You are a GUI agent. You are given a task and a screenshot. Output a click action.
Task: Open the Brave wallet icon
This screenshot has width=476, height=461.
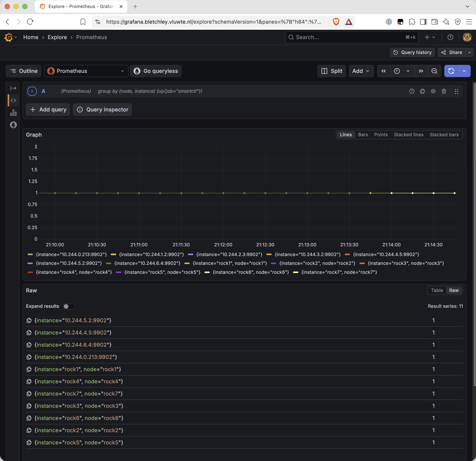click(435, 22)
